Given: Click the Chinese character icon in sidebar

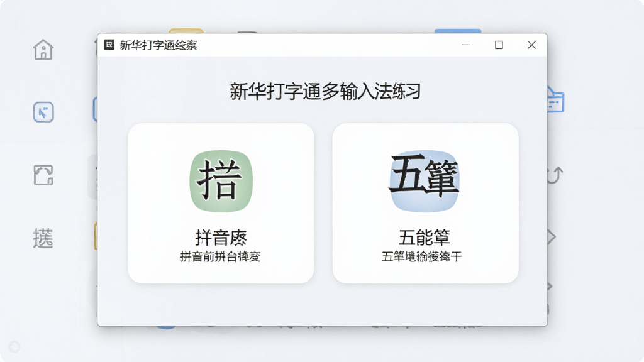Looking at the screenshot, I should pyautogui.click(x=43, y=238).
